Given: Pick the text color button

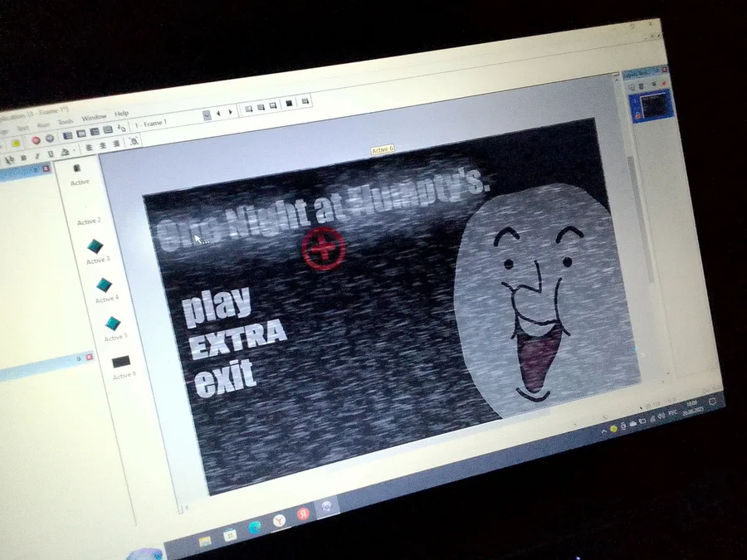Looking at the screenshot, I should [x=66, y=152].
